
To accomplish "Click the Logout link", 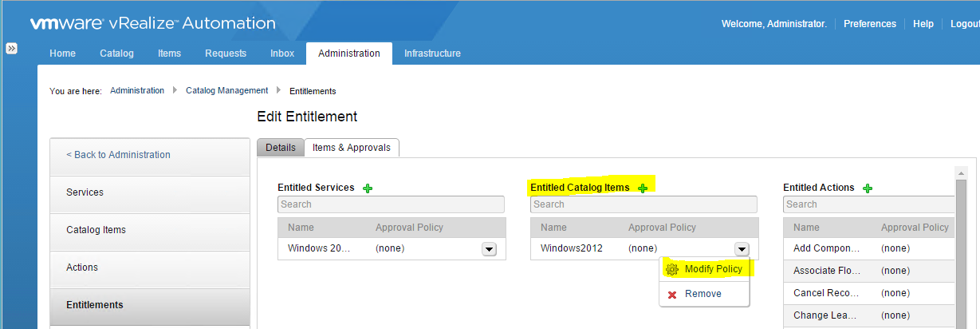I will coord(965,24).
